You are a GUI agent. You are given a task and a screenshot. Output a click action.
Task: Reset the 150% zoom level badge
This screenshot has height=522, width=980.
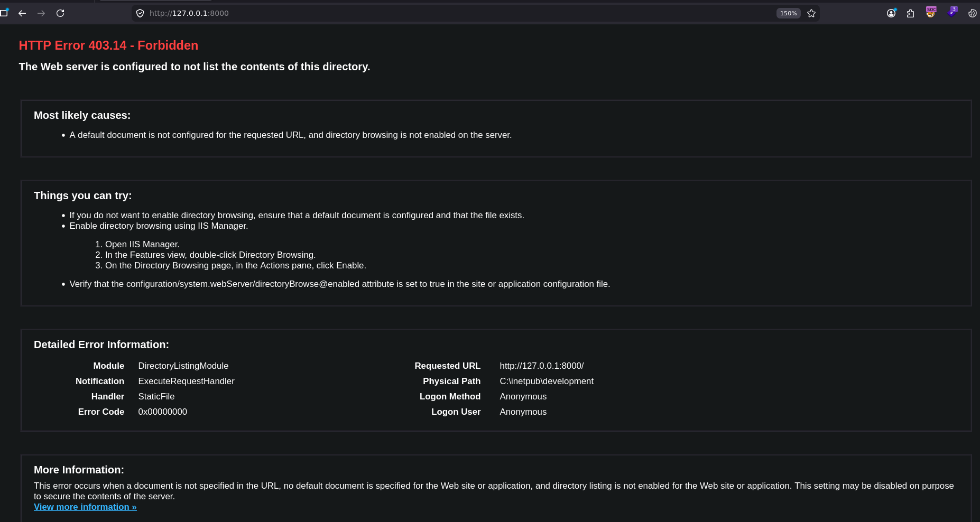pos(788,13)
